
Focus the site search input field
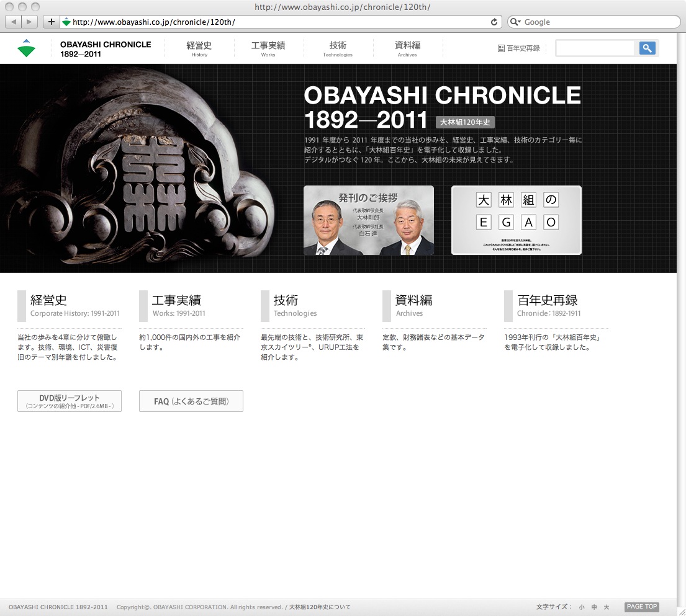(x=595, y=48)
